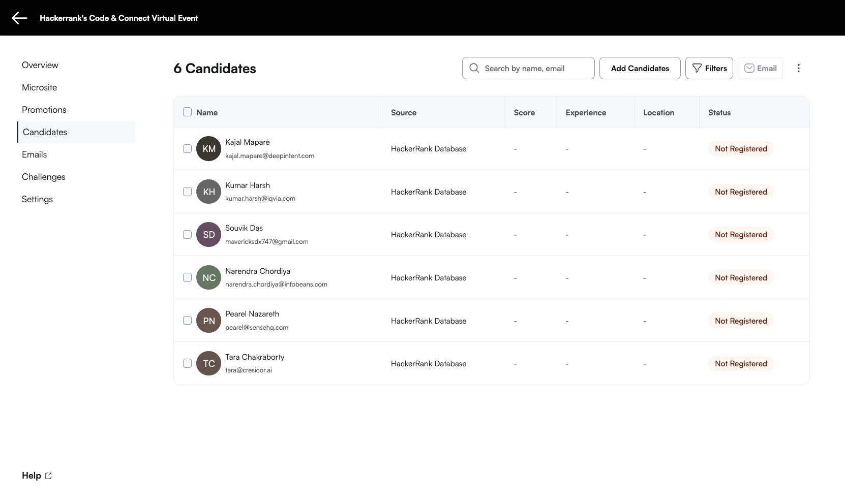Screen dimensions: 845x504
Task: Click HackerRank Database source for Kajal Mapare
Action: [x=429, y=148]
